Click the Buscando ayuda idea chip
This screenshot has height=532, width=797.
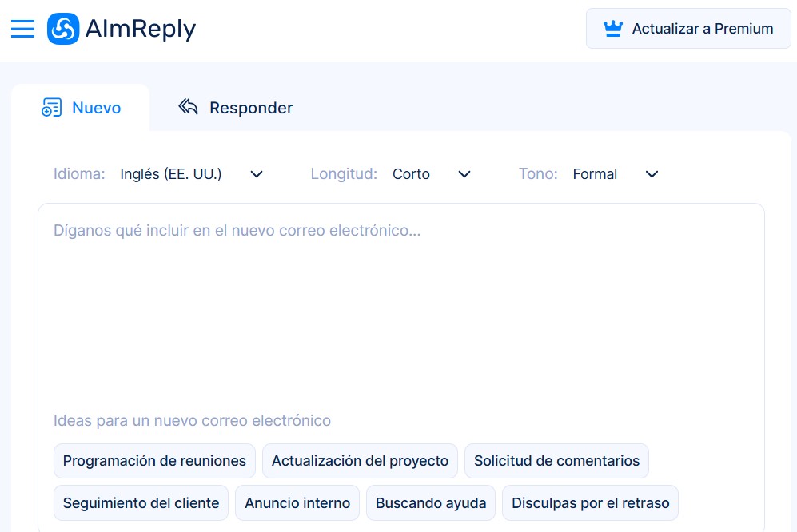431,503
